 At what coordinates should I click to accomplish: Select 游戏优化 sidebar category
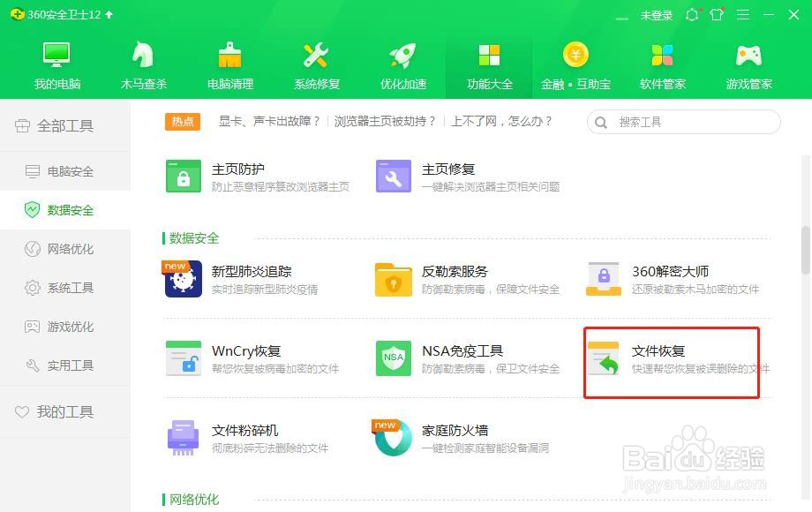65,327
